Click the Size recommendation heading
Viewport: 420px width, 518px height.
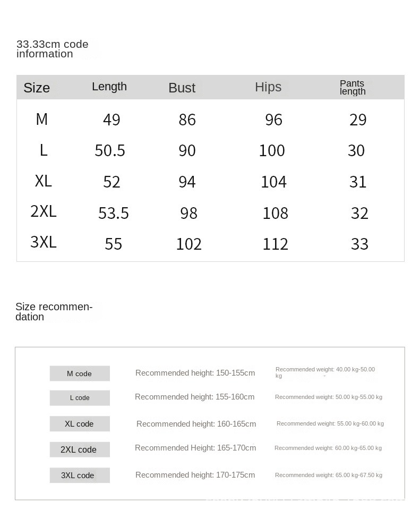(x=54, y=311)
